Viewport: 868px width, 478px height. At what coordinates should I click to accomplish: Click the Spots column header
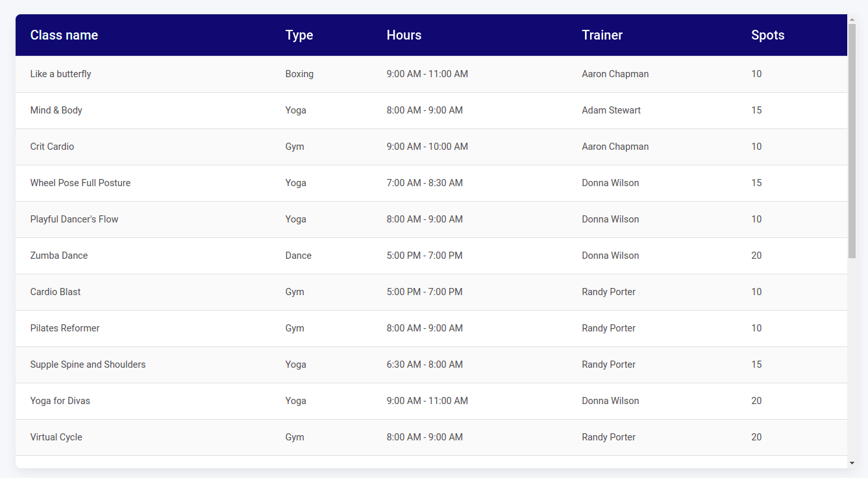click(767, 35)
